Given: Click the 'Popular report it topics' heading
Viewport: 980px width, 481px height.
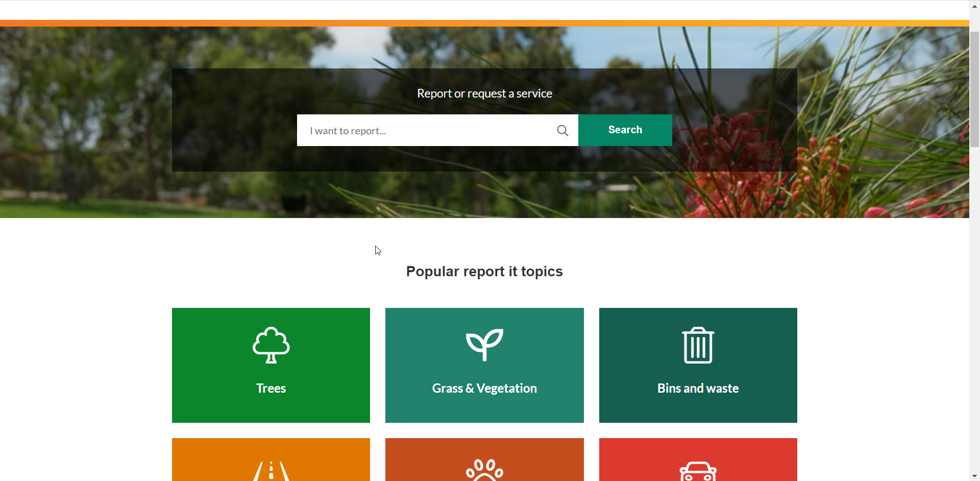Looking at the screenshot, I should [x=484, y=271].
